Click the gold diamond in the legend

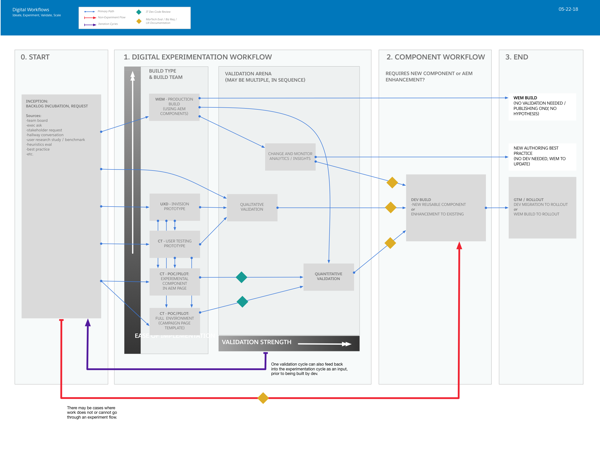point(139,21)
